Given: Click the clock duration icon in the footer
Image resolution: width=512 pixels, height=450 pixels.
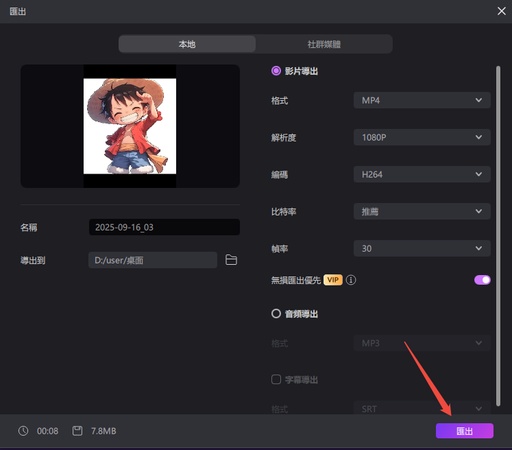Looking at the screenshot, I should click(x=23, y=431).
